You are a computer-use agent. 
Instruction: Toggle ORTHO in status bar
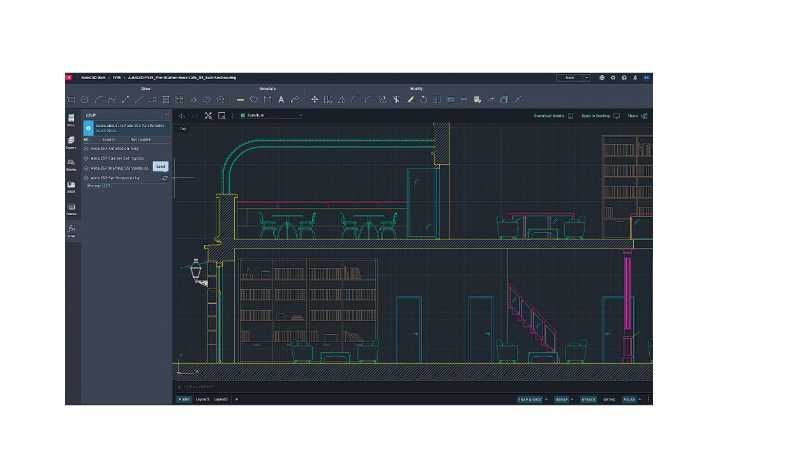click(609, 399)
